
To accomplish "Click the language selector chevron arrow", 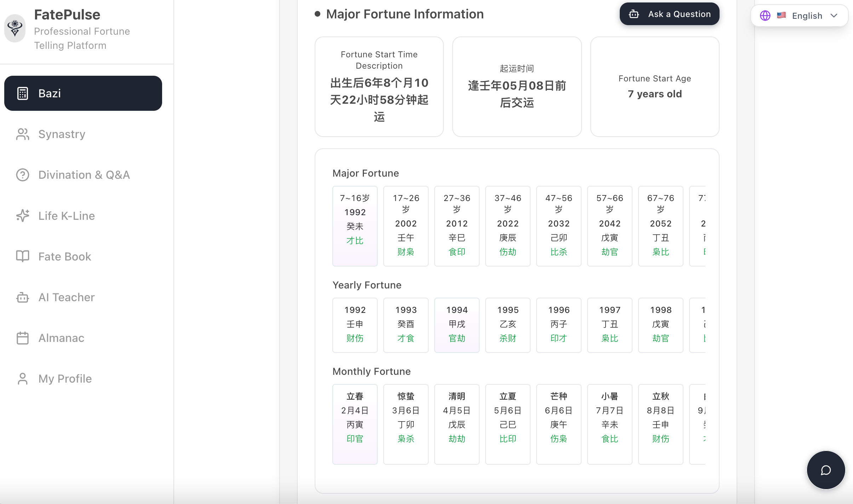I will [834, 16].
